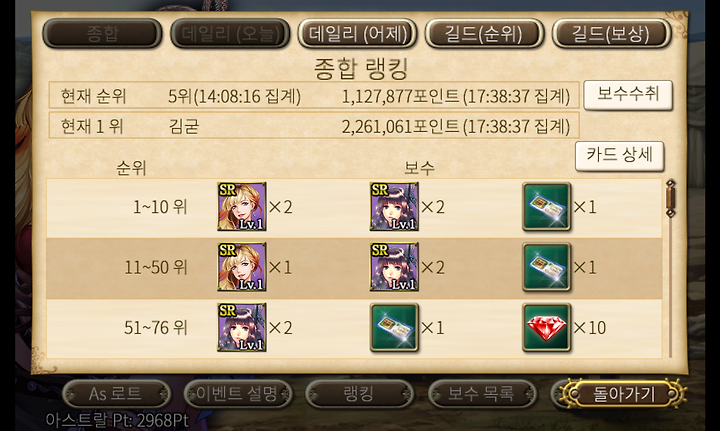Switch to the 데일리 (오늘) tab
This screenshot has height=431, width=720.
[230, 34]
